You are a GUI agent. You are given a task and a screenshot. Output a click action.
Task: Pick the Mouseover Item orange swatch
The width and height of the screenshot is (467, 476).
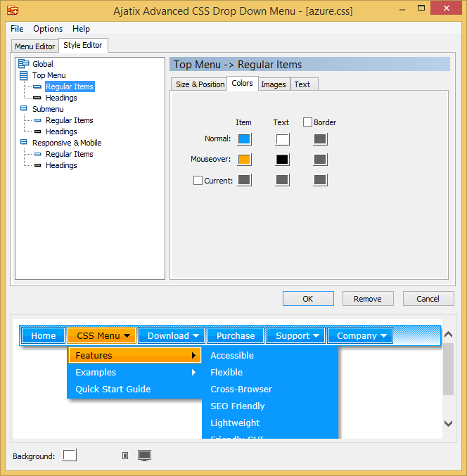click(x=244, y=159)
